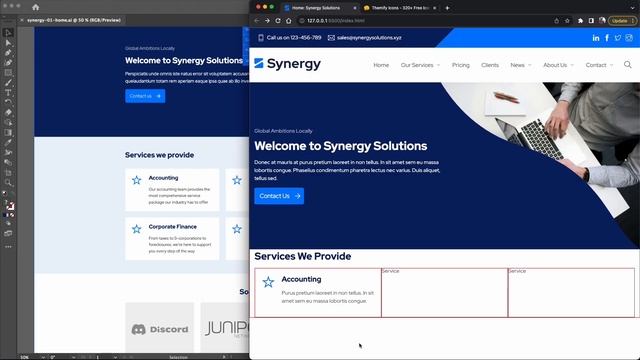Image resolution: width=640 pixels, height=360 pixels.
Task: Open the browser tab list chevron
Action: pyautogui.click(x=633, y=8)
